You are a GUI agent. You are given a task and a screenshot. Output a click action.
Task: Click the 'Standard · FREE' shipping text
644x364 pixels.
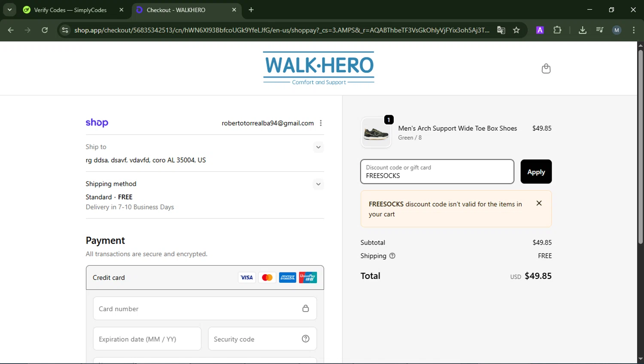point(109,197)
